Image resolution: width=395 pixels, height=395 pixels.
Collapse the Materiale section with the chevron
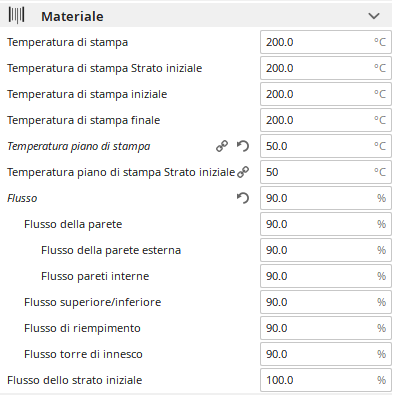(x=374, y=16)
